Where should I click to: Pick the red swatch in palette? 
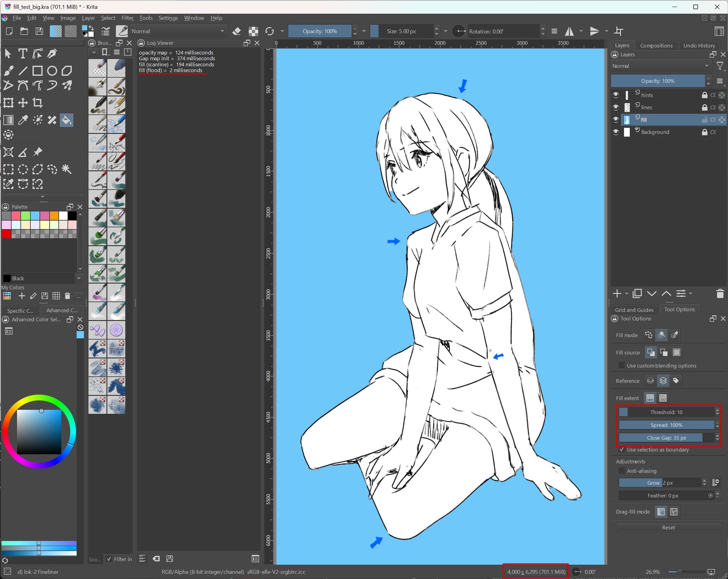(6, 234)
